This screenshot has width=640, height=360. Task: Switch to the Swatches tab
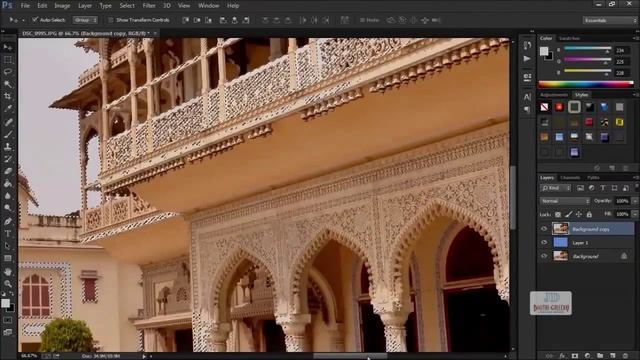[x=569, y=38]
